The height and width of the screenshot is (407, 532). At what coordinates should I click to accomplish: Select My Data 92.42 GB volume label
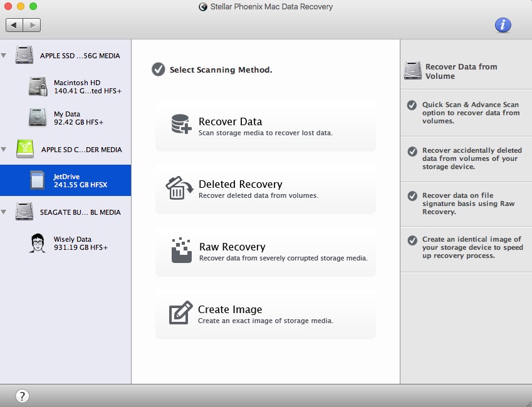pyautogui.click(x=79, y=118)
